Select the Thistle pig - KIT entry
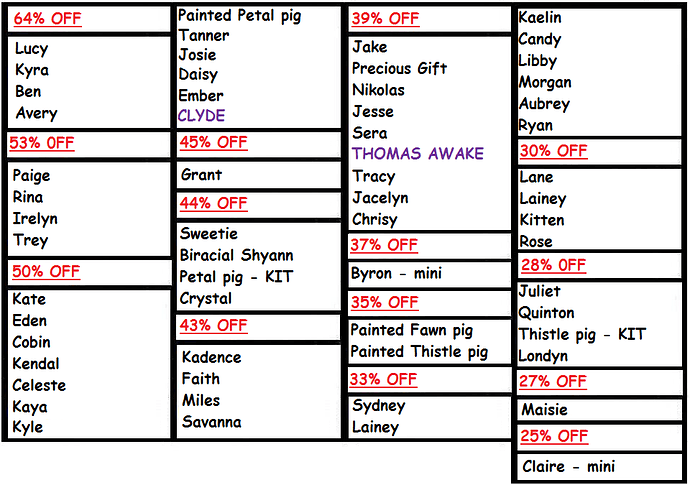 click(582, 334)
